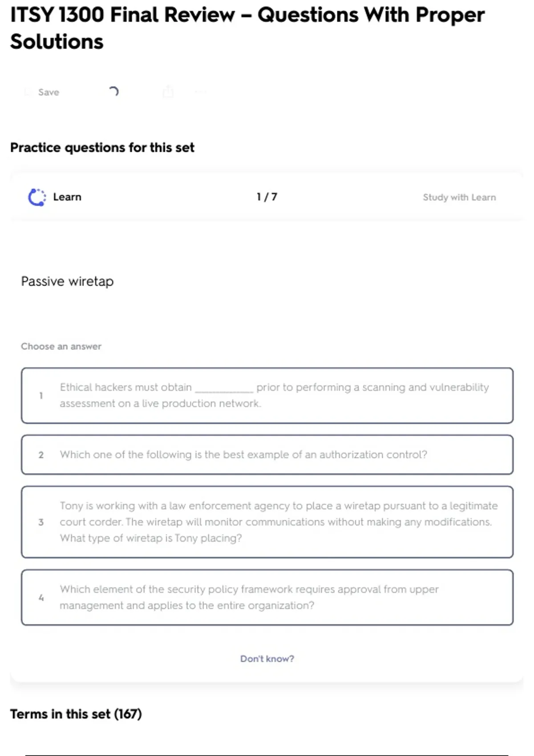Click the Passive wiretap prompt text
Viewport: 534px width, 756px height.
pos(67,281)
